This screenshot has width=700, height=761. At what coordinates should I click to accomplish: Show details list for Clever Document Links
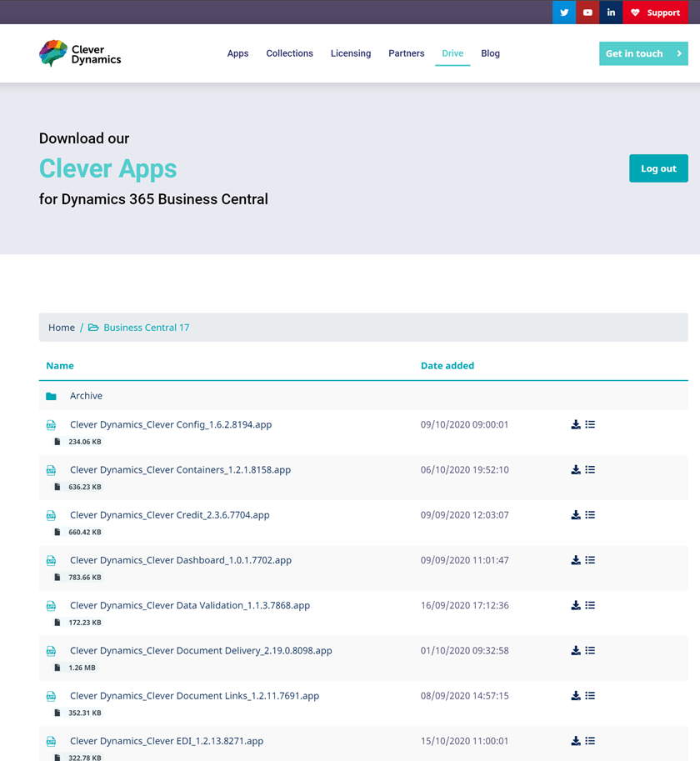click(590, 695)
